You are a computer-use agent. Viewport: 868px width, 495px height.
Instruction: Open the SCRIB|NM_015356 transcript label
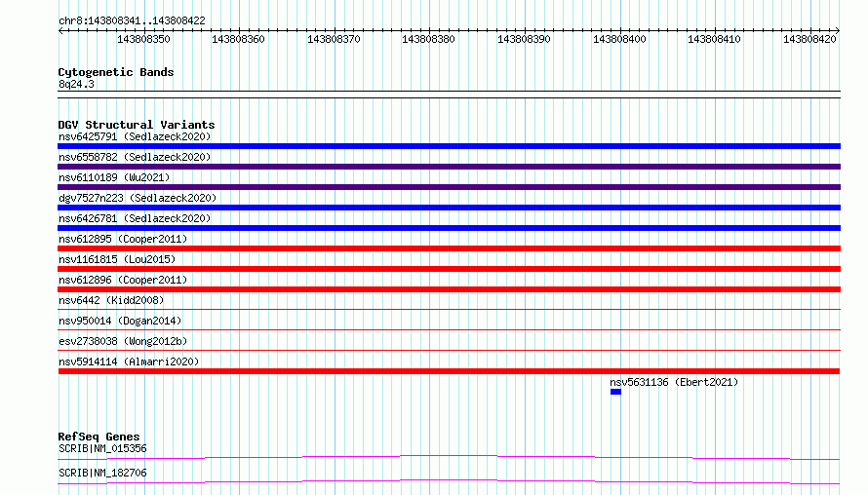[102, 448]
